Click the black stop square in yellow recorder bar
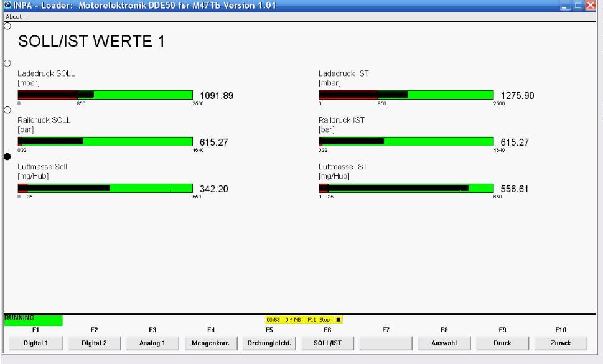 [339, 319]
